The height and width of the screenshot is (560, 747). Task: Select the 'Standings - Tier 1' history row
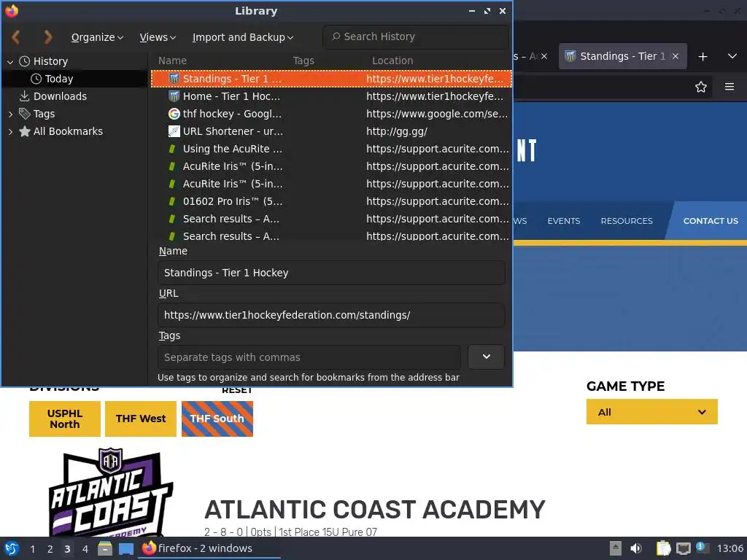click(332, 79)
